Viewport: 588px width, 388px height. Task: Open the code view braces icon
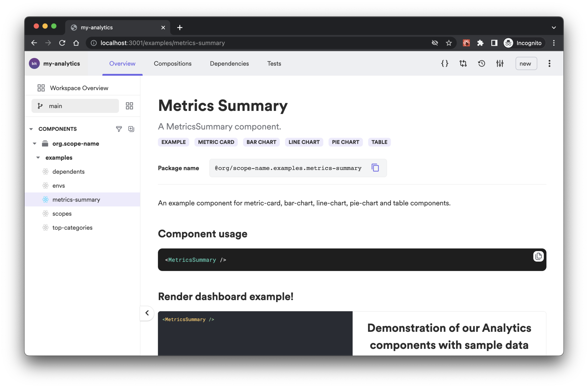[444, 64]
